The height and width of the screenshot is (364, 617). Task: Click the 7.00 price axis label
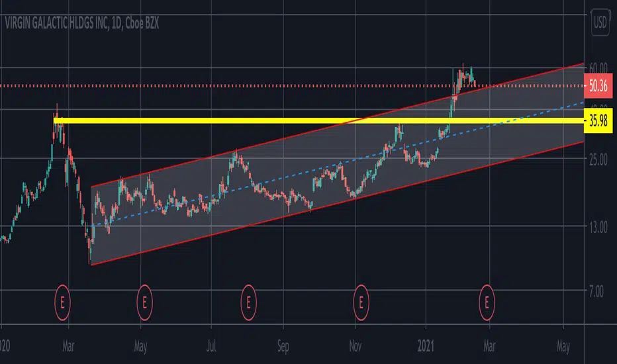[596, 292]
